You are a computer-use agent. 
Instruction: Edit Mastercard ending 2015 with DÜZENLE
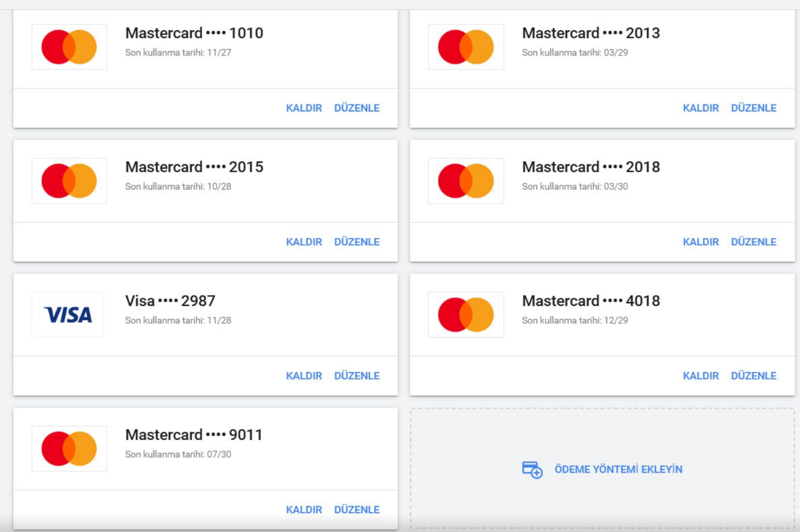357,242
